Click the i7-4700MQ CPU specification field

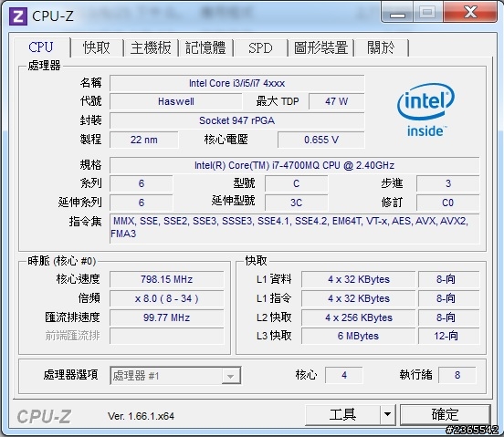294,165
